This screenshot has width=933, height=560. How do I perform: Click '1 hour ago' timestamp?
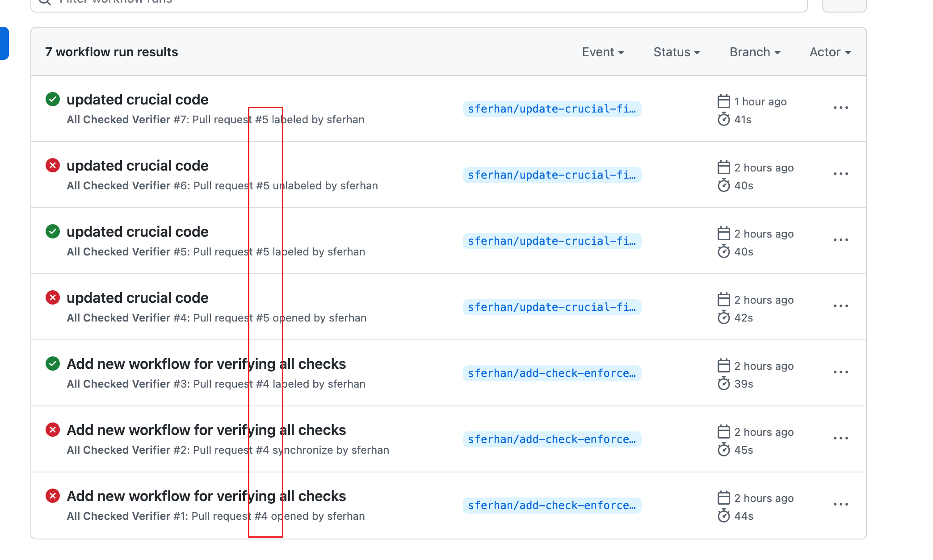[x=760, y=102]
